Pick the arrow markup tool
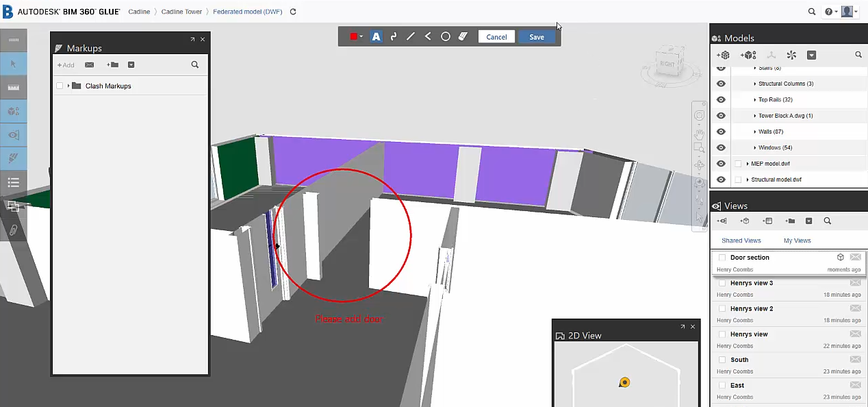The height and width of the screenshot is (407, 868). 428,37
